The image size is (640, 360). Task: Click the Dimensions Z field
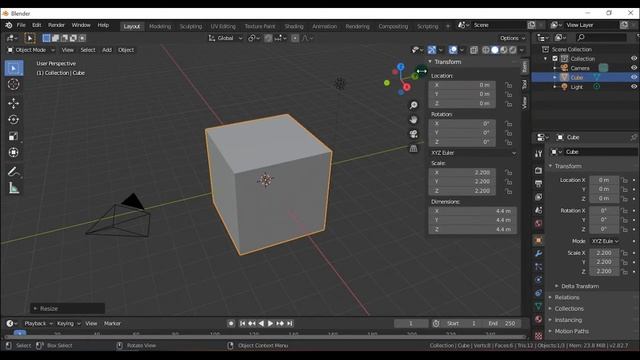(473, 229)
